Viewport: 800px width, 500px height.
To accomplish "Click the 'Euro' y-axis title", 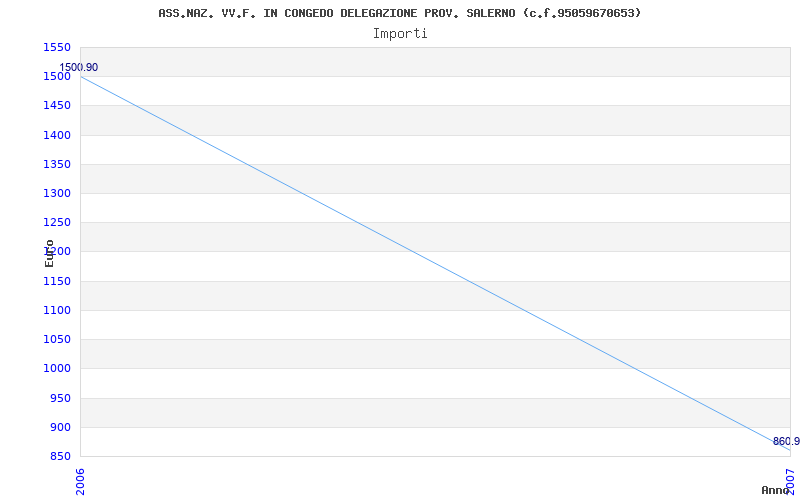I will click(x=49, y=253).
